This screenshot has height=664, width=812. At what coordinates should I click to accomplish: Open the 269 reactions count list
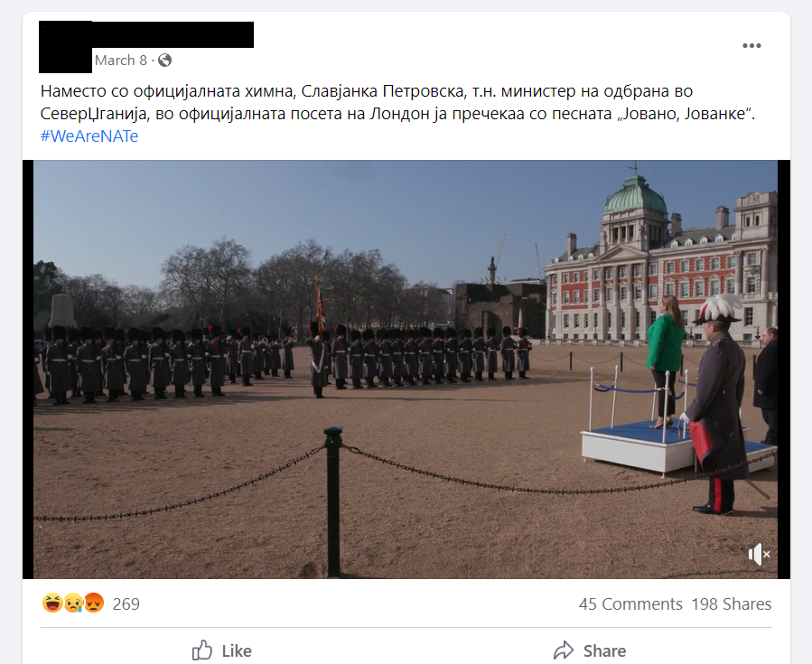(126, 603)
